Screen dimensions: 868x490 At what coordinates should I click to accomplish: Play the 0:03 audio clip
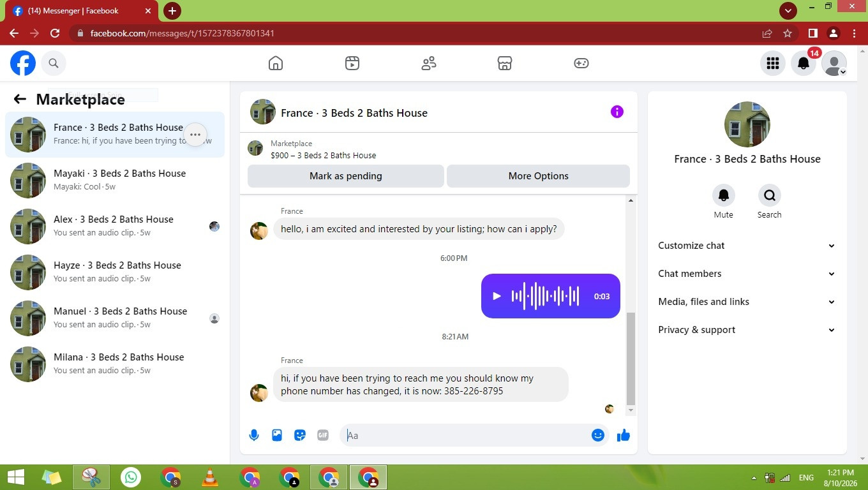pos(497,296)
